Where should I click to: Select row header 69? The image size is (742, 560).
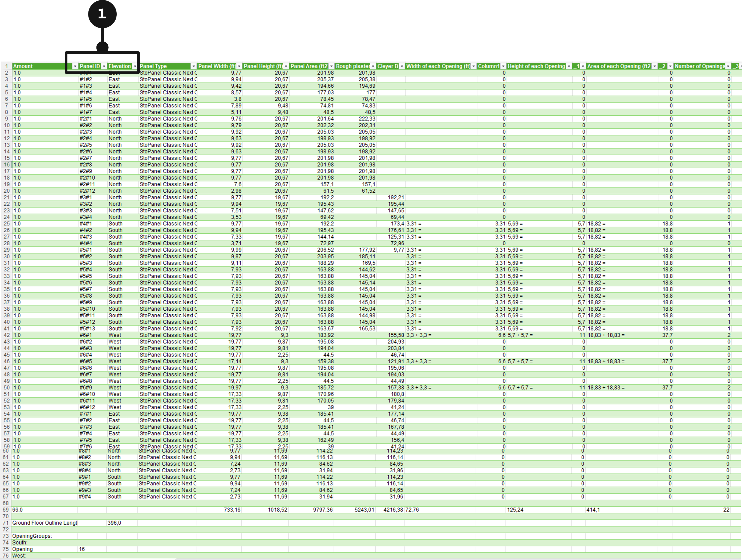click(6, 510)
